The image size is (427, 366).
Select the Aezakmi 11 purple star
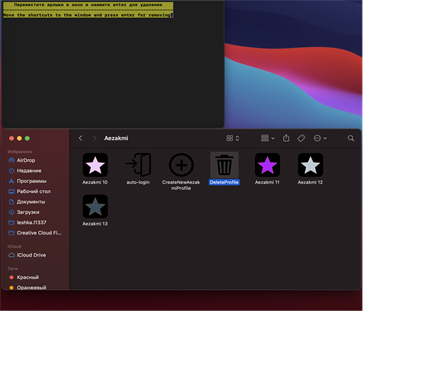pyautogui.click(x=267, y=165)
